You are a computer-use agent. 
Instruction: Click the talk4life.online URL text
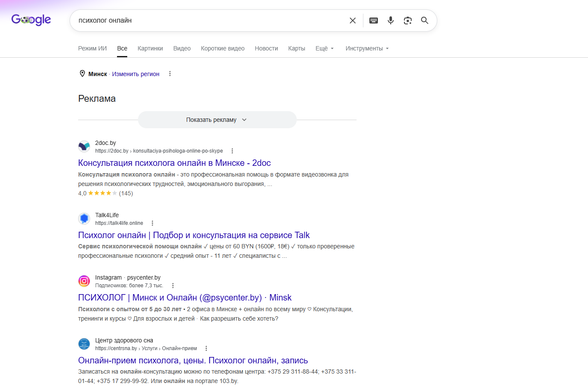pyautogui.click(x=119, y=223)
